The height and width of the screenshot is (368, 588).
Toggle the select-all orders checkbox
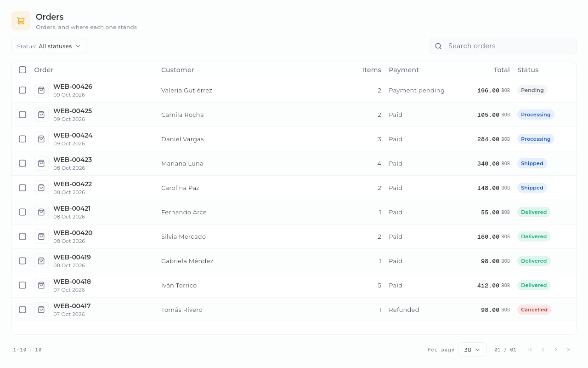click(23, 70)
